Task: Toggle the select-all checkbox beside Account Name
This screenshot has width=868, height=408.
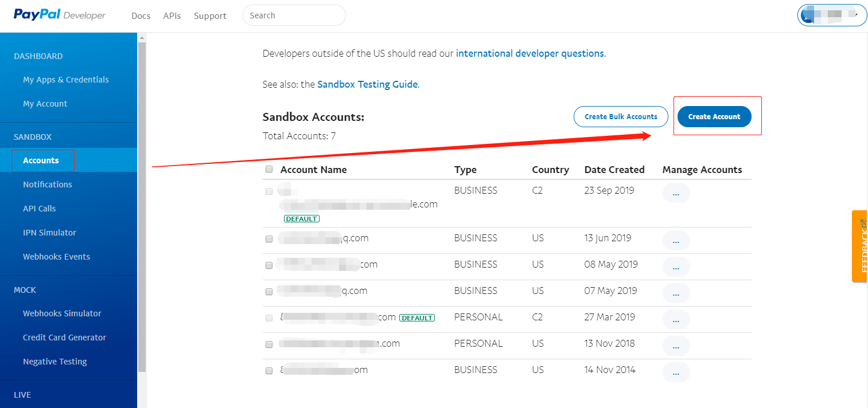Action: [269, 169]
